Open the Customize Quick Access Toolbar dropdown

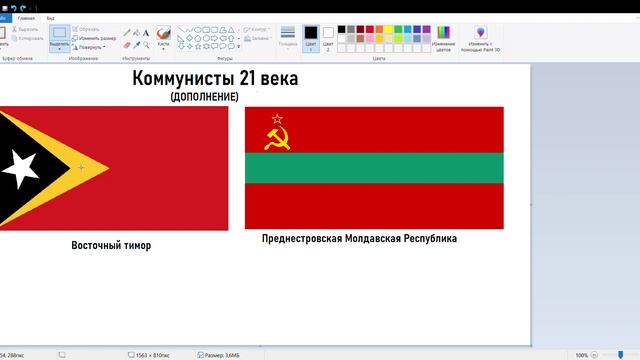(x=31, y=8)
